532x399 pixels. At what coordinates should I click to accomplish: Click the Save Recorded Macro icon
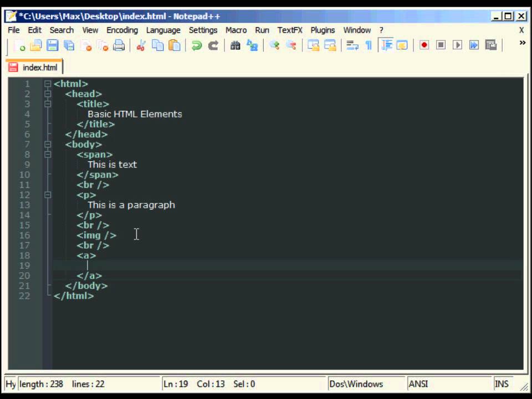tap(490, 45)
